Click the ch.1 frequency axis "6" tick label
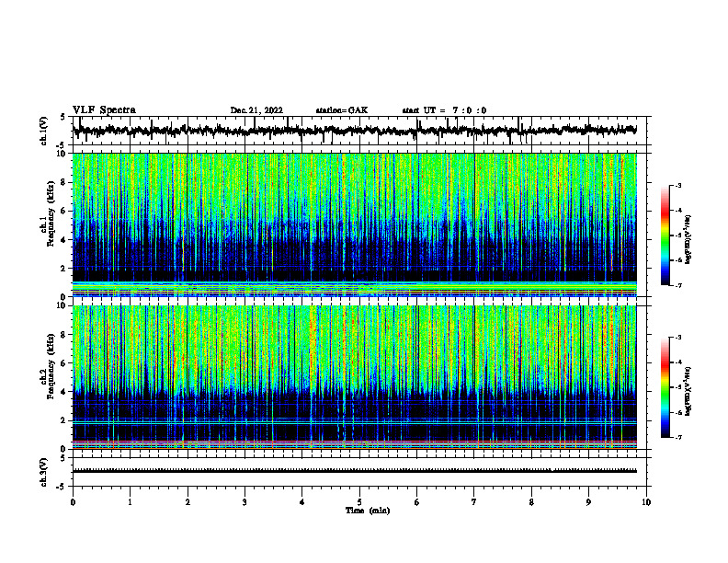 63,212
